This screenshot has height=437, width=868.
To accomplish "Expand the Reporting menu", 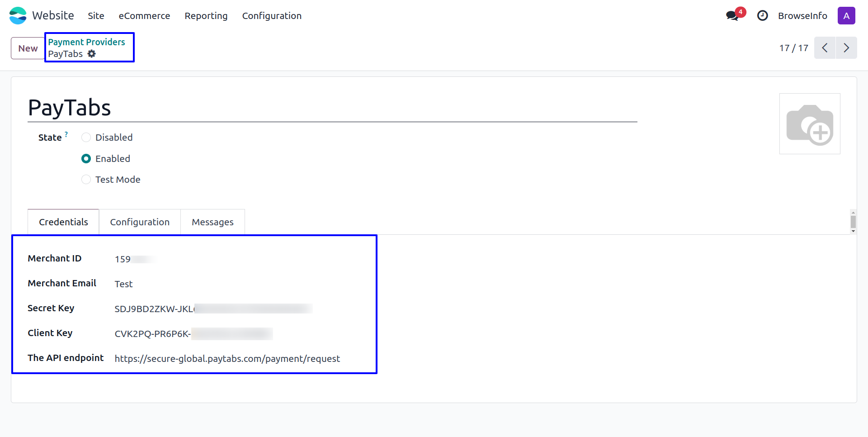I will pyautogui.click(x=206, y=16).
